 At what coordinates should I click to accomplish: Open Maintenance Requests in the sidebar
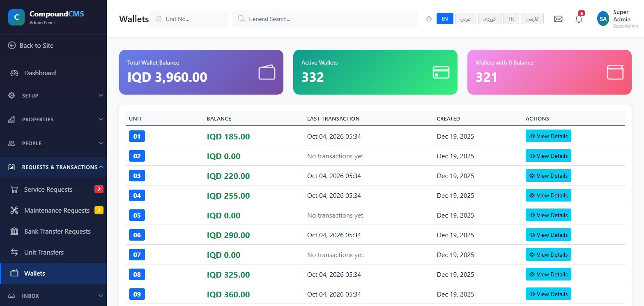coord(53,211)
